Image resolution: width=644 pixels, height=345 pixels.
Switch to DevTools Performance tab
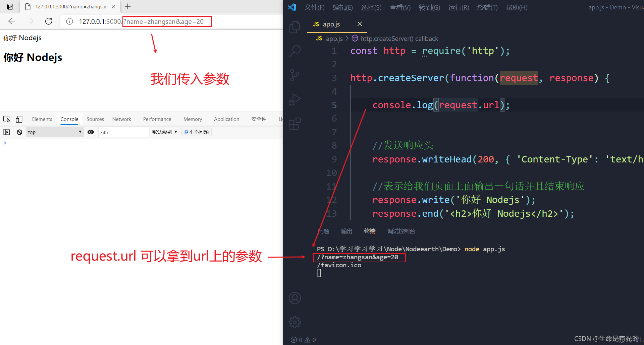tap(157, 119)
